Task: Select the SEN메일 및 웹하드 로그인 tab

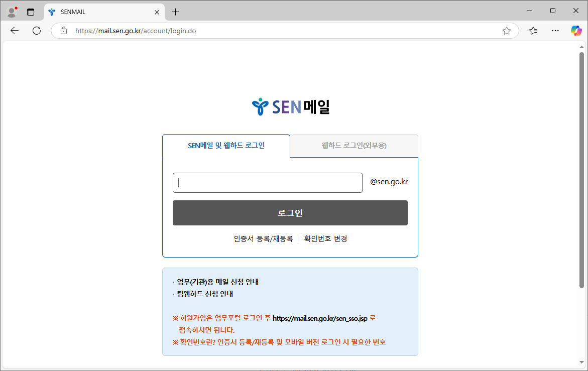Action: pos(225,146)
